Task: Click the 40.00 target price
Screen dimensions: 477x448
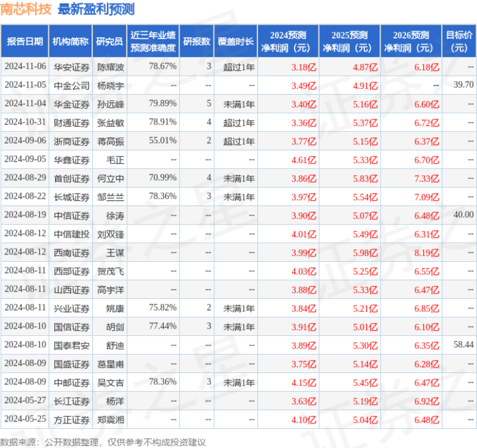Action: tap(464, 215)
